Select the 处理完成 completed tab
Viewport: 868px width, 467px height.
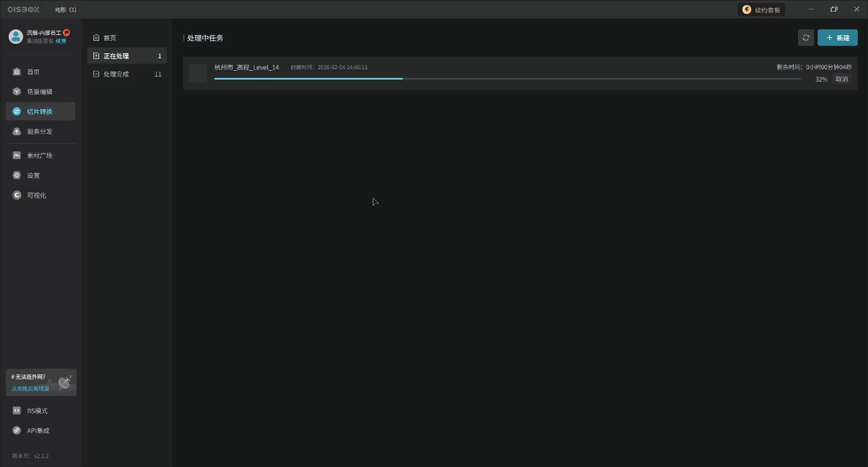(x=127, y=74)
